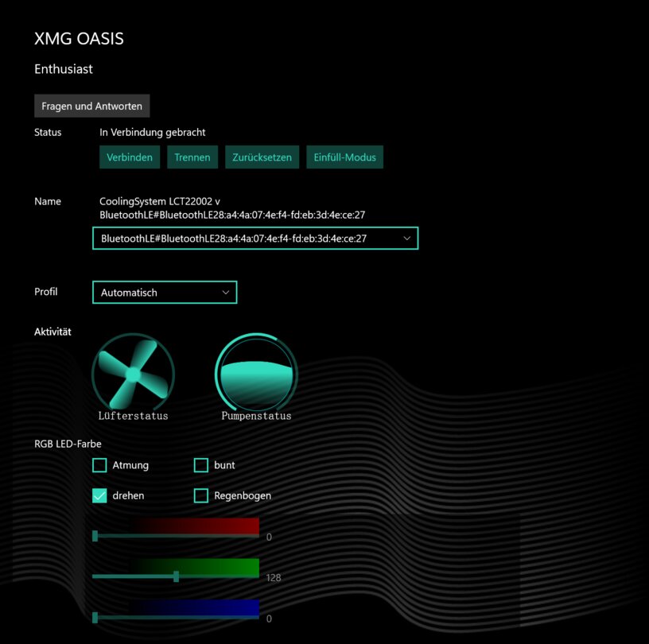
Task: Enable the bunt color checkbox
Action: (200, 465)
